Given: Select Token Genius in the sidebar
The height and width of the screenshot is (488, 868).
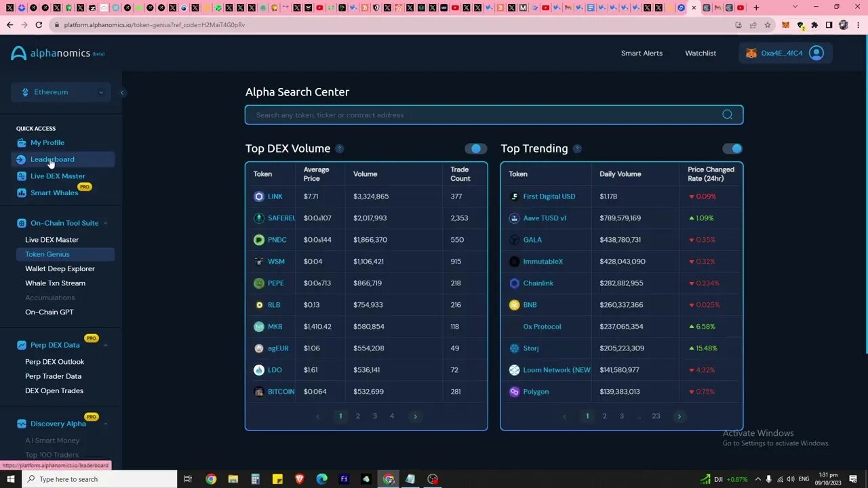Looking at the screenshot, I should point(65,254).
